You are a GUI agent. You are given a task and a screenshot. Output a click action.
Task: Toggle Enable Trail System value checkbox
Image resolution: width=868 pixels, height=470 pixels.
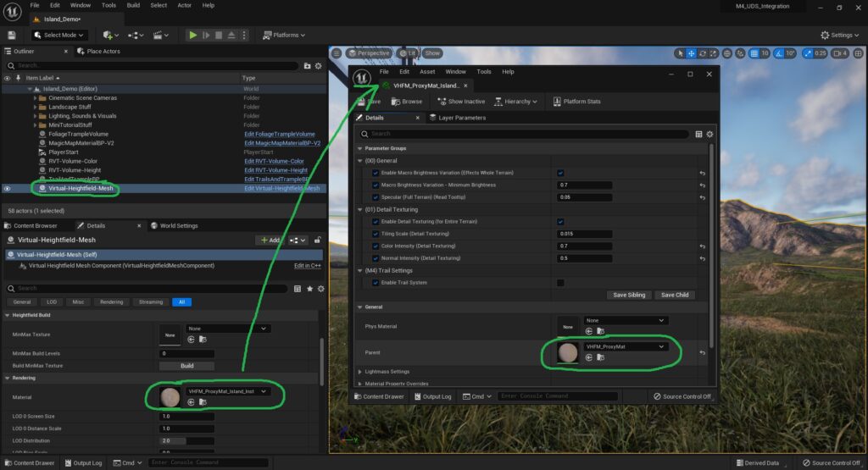coord(560,283)
